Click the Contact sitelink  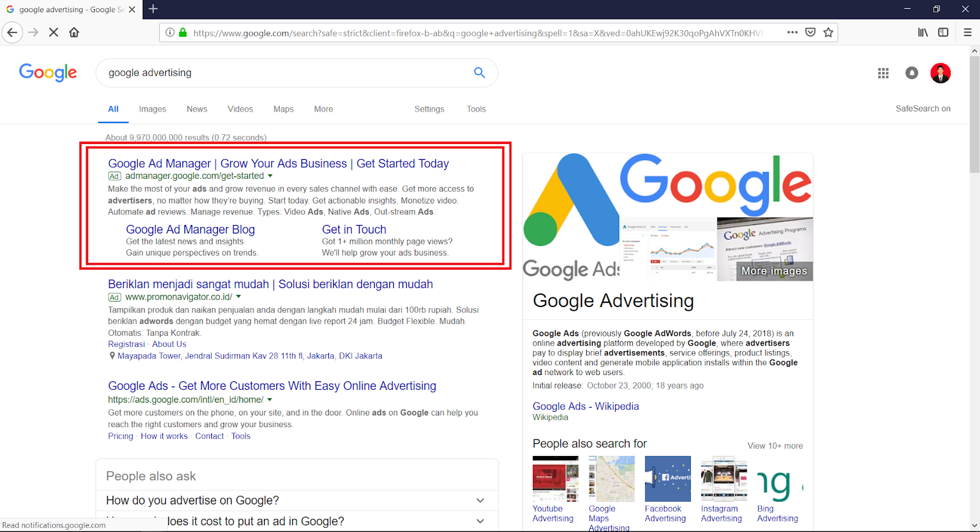tap(209, 436)
